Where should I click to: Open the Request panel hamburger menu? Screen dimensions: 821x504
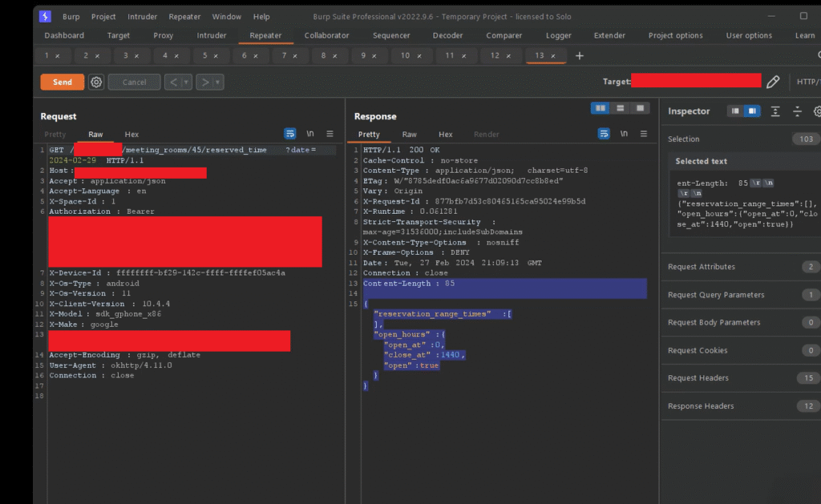coord(330,134)
